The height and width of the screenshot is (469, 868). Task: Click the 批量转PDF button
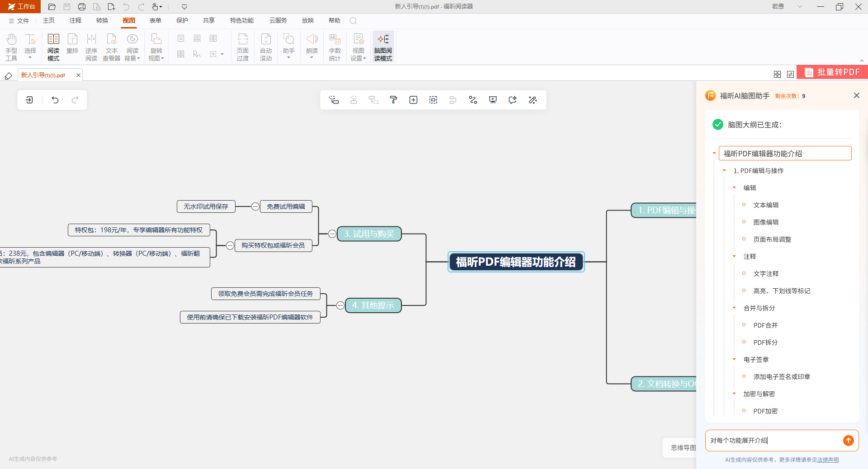[x=832, y=72]
